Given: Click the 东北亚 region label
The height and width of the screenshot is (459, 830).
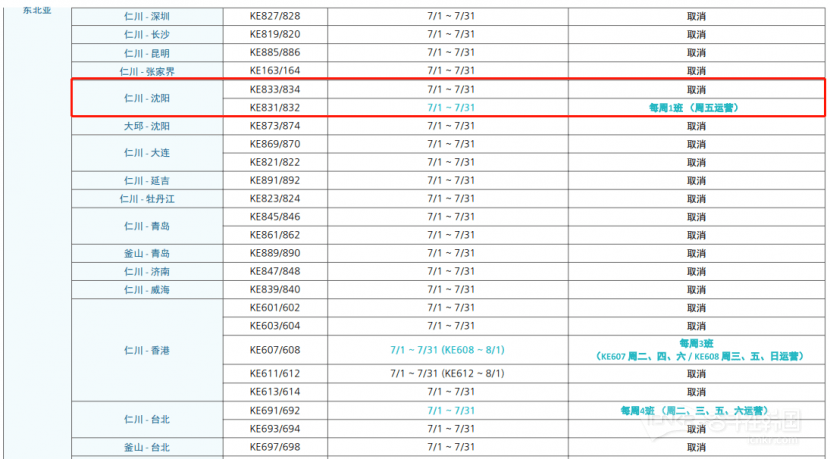Looking at the screenshot, I should (x=36, y=9).
